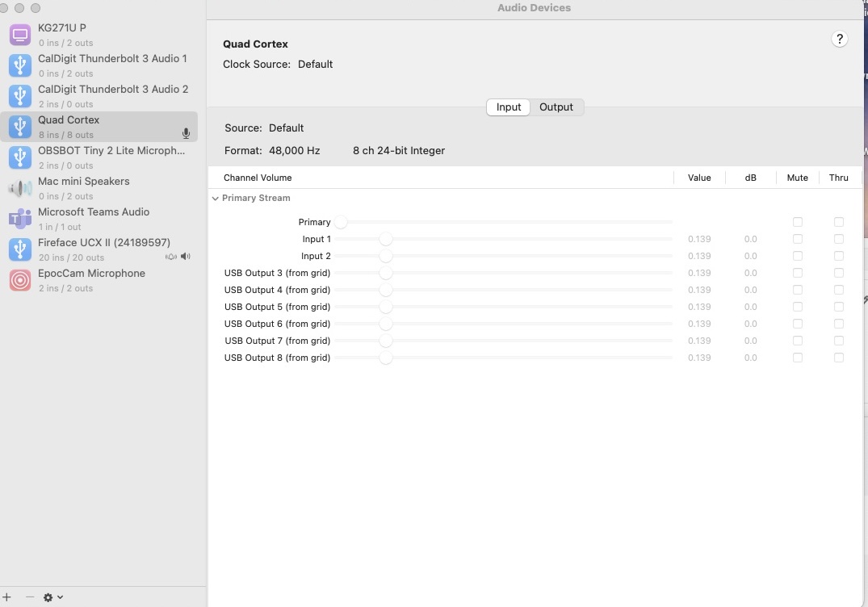Toggle Thru checkbox for USB Output 3

(839, 273)
